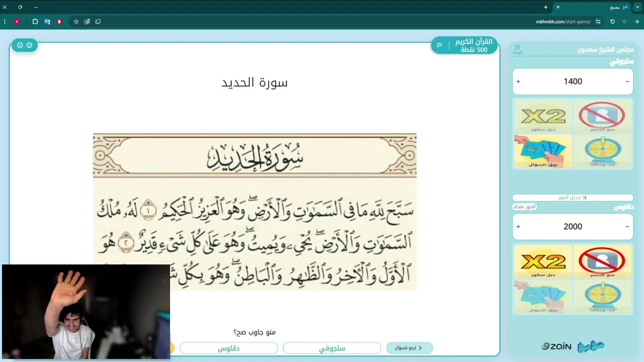Go back using browser back arrow
644x362 pixels.
(637, 22)
